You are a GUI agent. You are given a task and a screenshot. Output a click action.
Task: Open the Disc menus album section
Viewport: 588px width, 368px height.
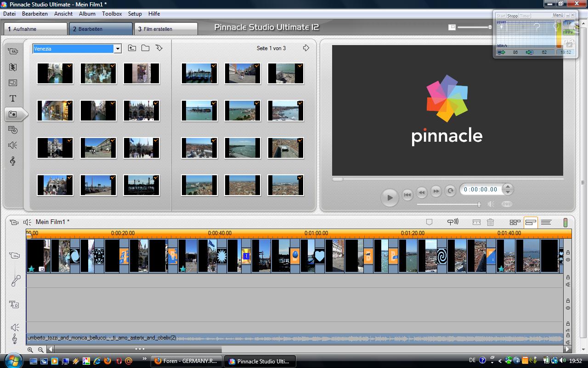coord(13,130)
